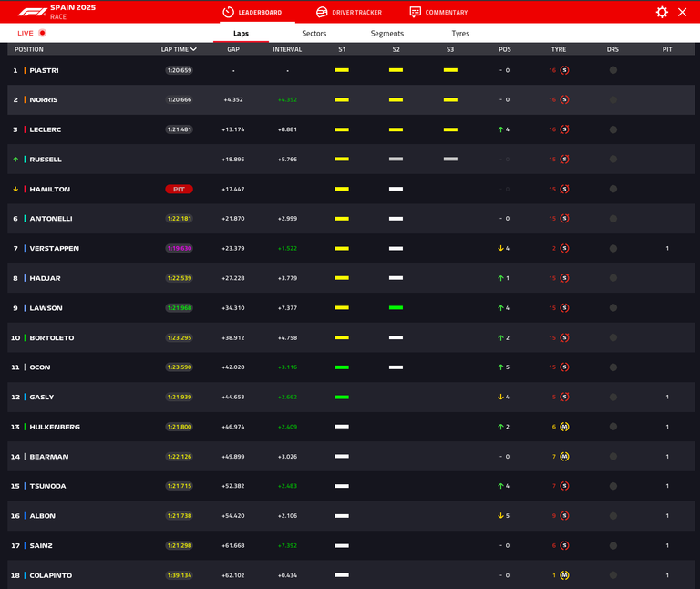Click Lawson's green S2 sector bar
Screen dimensions: 700x589
pyautogui.click(x=396, y=307)
